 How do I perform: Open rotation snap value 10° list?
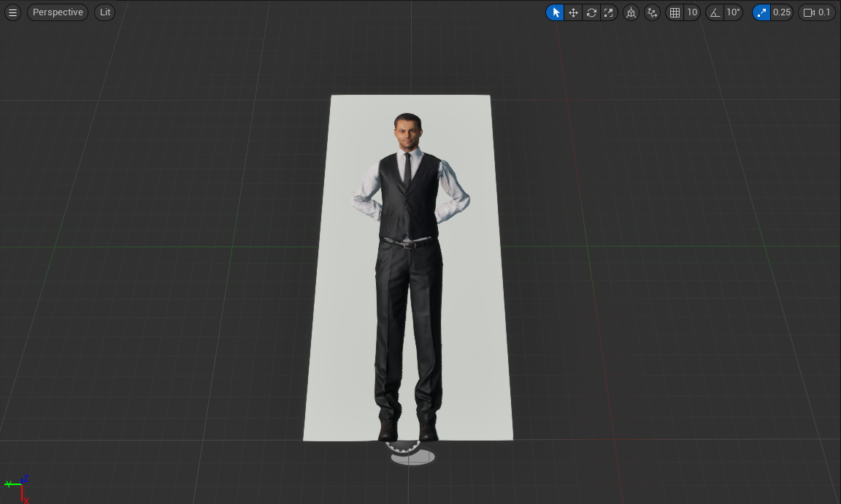pyautogui.click(x=733, y=12)
